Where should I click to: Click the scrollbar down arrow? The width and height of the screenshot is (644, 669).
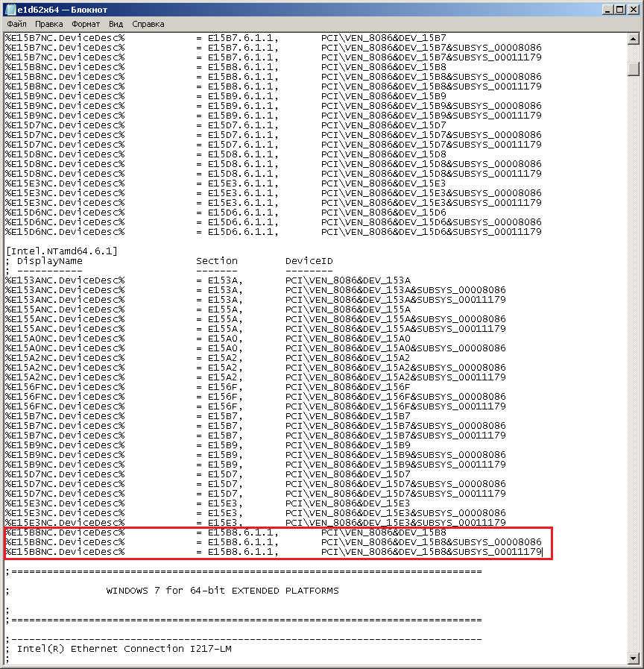pos(634,659)
